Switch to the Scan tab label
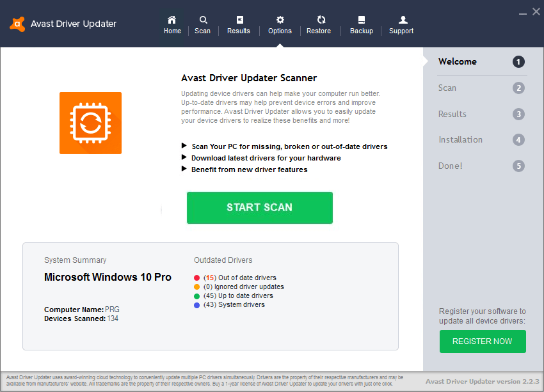 (202, 31)
